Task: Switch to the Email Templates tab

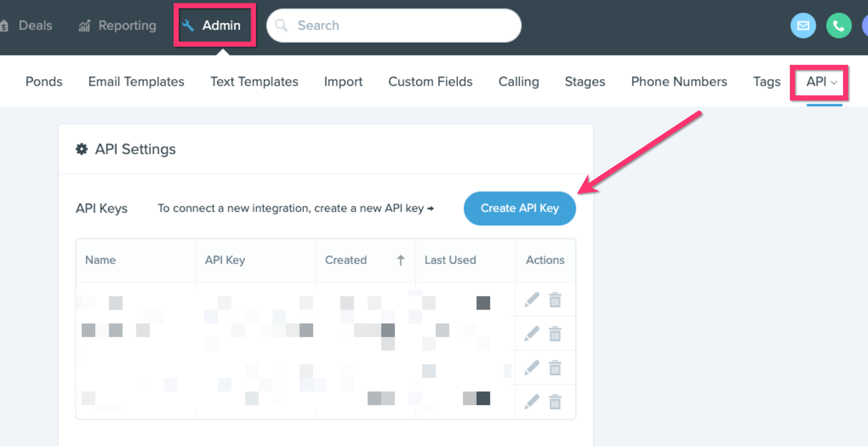Action: pyautogui.click(x=136, y=82)
